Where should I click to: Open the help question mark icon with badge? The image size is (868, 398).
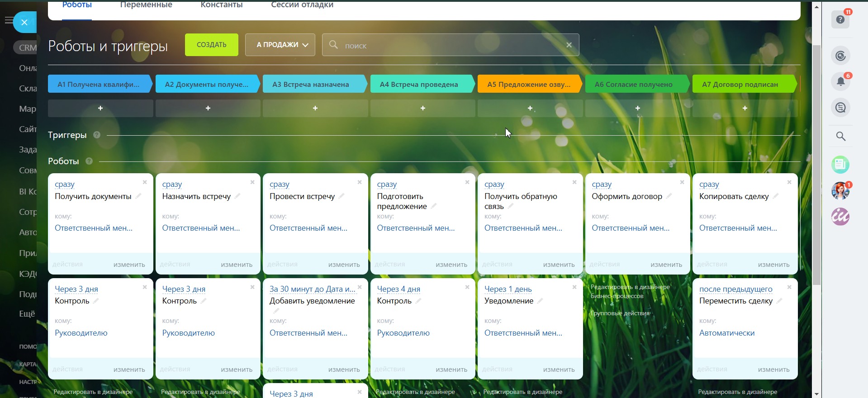pyautogui.click(x=840, y=19)
